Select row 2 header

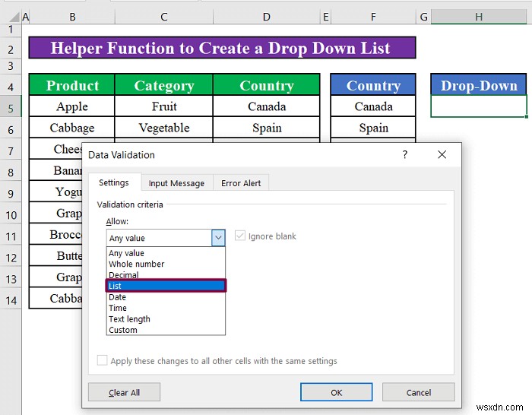11,49
